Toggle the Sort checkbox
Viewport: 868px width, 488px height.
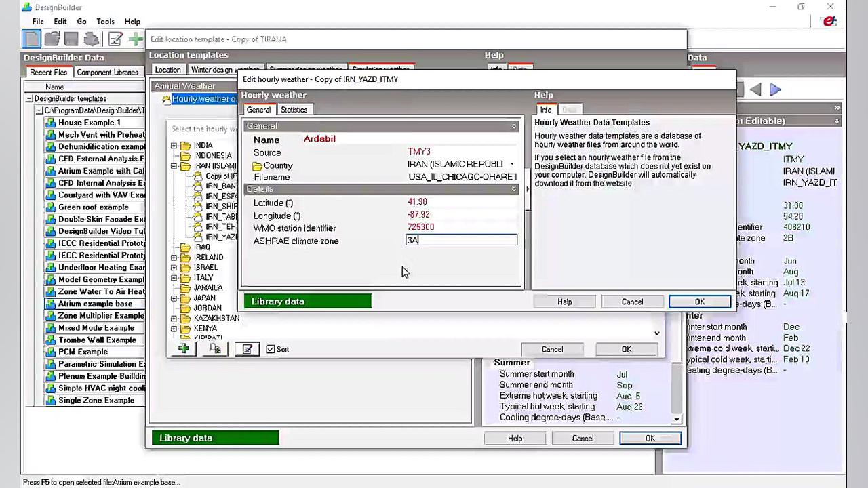tap(271, 349)
